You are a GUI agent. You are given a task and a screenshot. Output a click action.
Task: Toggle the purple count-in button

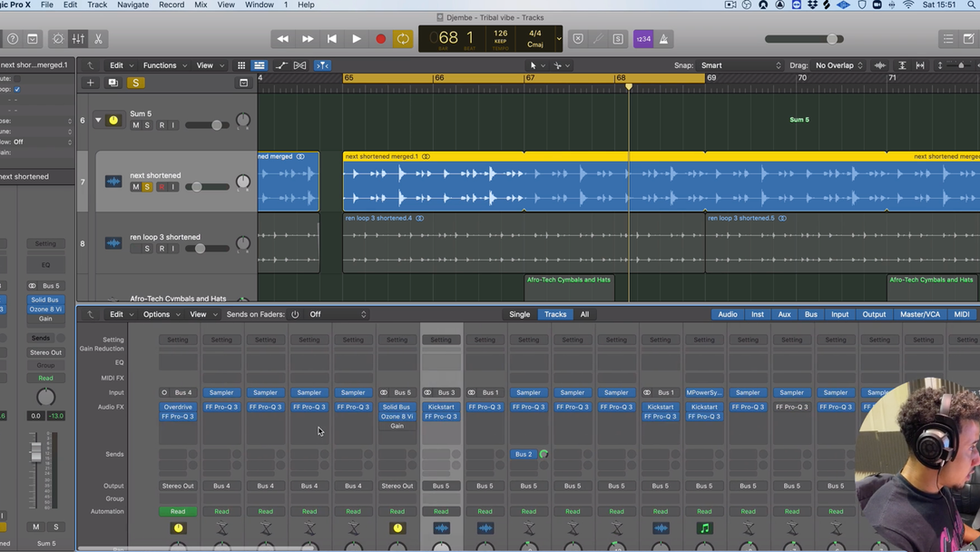643,39
